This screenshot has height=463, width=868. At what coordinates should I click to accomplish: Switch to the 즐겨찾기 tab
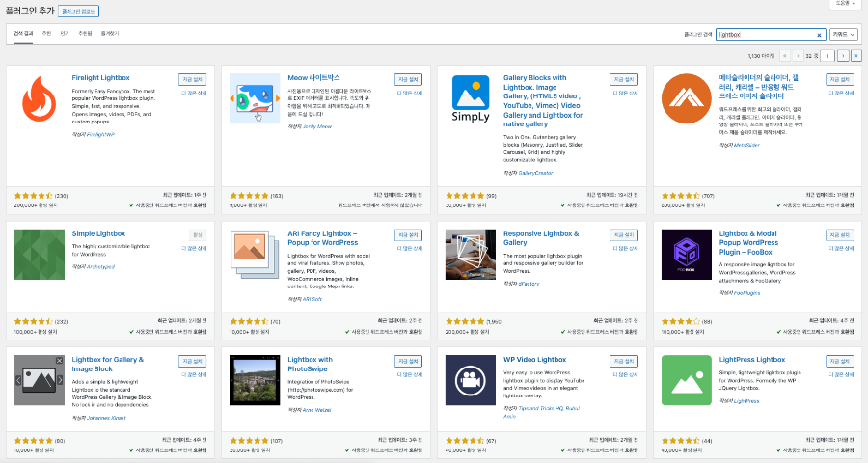click(x=110, y=33)
